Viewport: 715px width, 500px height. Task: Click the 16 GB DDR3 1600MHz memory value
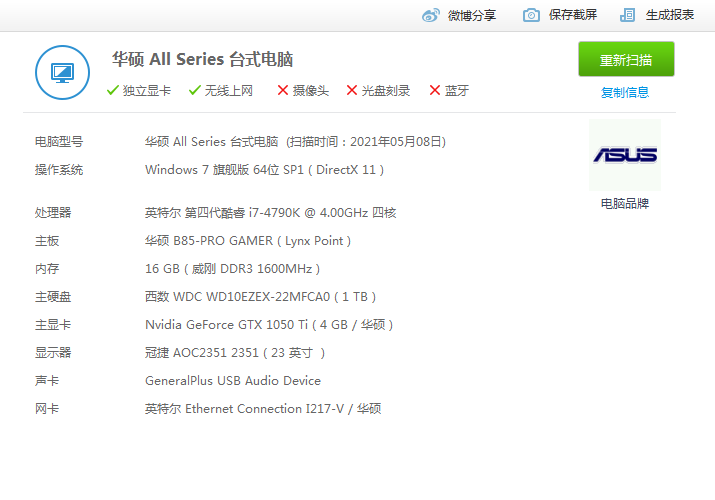tap(233, 269)
